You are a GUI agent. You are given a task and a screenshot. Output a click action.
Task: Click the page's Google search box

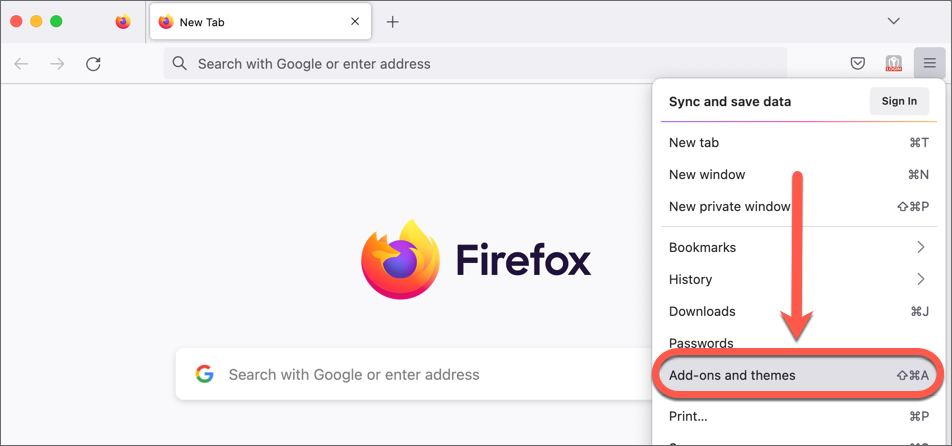coord(413,374)
